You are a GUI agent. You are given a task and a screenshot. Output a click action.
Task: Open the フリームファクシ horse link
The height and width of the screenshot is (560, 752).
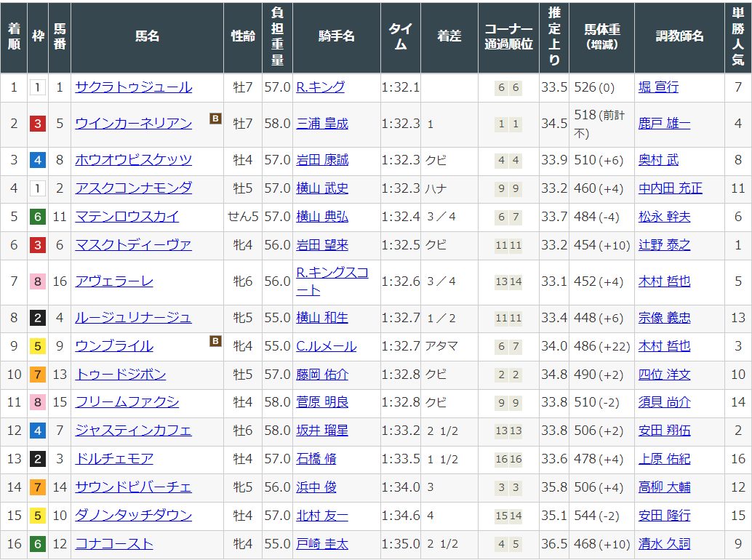127,401
